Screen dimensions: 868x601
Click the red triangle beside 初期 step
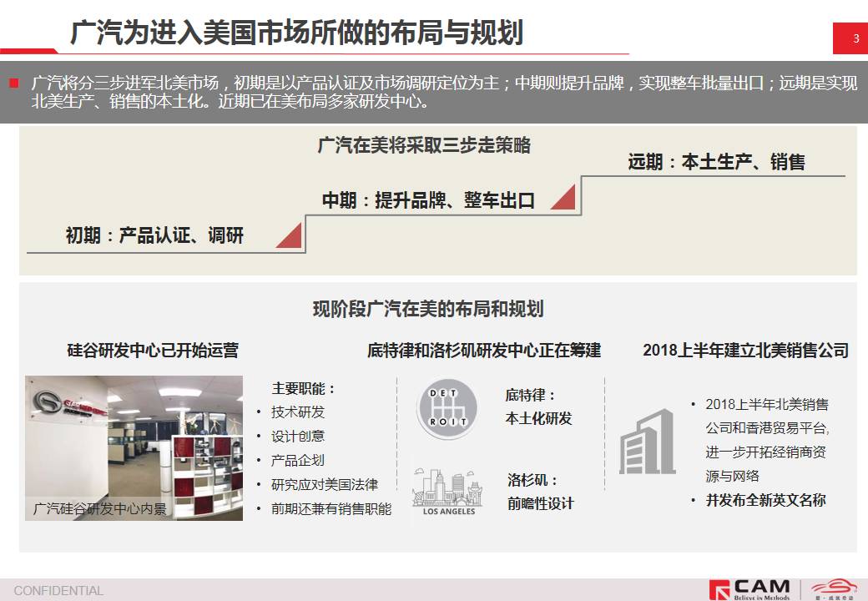pyautogui.click(x=289, y=235)
